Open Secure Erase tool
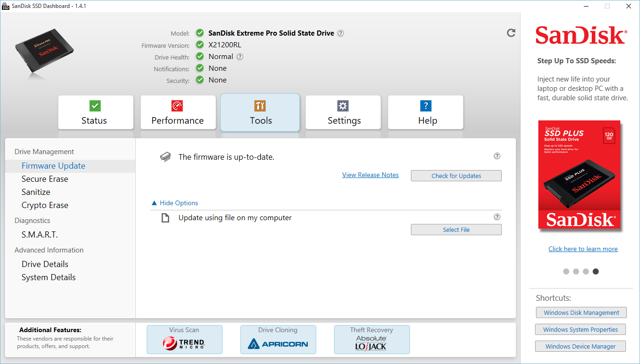640x364 pixels. [45, 179]
